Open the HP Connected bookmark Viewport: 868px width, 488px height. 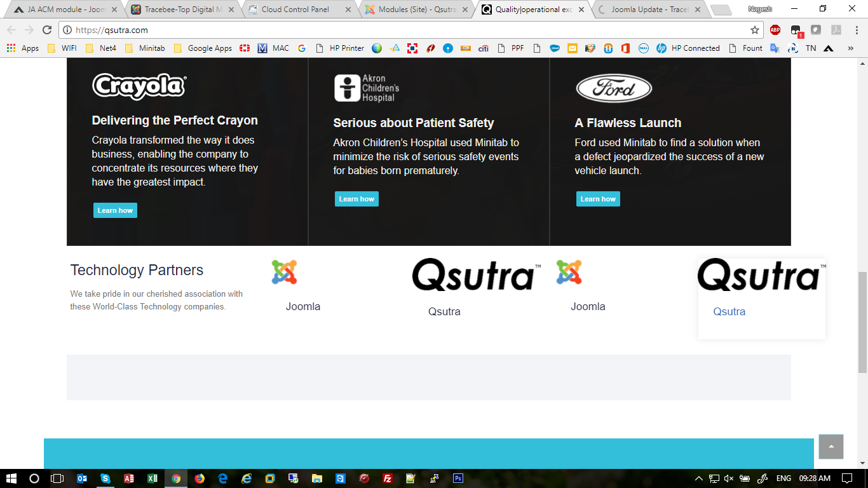[x=688, y=48]
